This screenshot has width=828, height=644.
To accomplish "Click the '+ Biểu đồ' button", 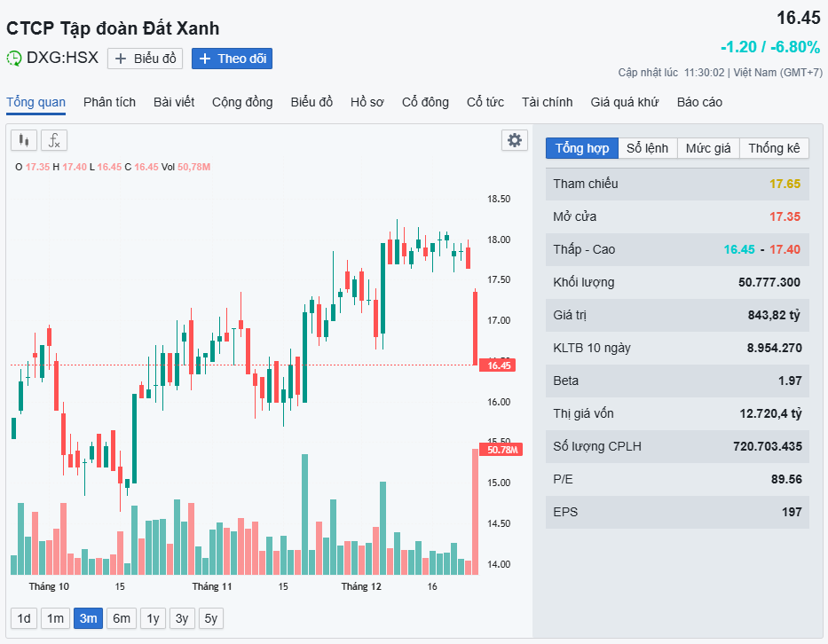I will click(x=146, y=59).
